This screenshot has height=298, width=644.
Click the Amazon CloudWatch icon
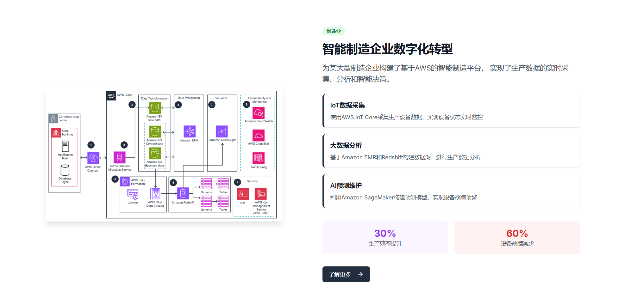pyautogui.click(x=259, y=113)
